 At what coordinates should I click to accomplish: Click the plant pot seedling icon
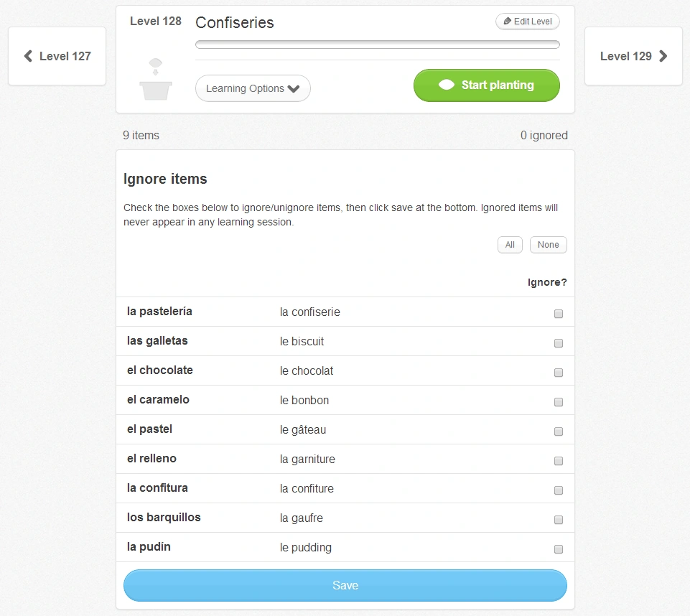click(156, 79)
